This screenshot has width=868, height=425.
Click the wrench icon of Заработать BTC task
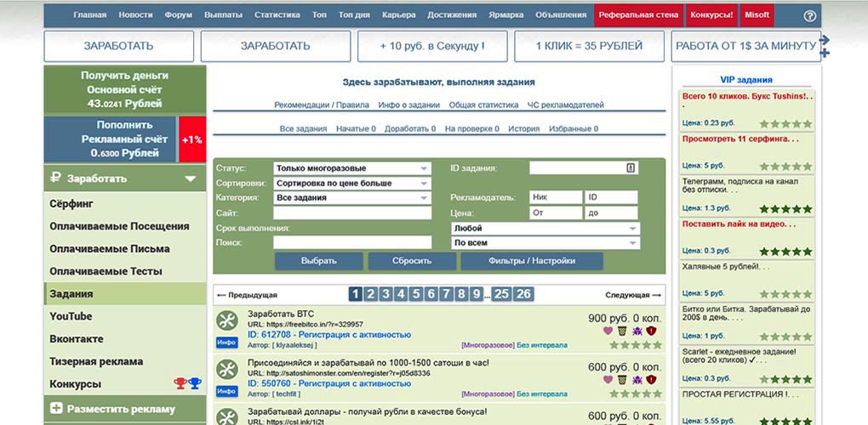[227, 320]
